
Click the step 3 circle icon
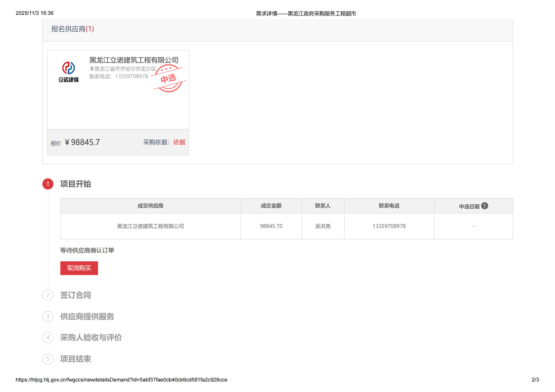(x=48, y=316)
